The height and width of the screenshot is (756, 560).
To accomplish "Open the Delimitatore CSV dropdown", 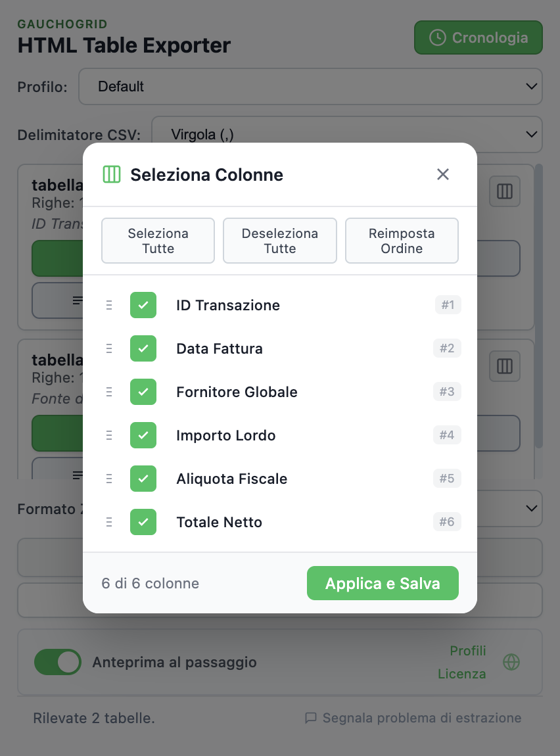I will (x=344, y=134).
